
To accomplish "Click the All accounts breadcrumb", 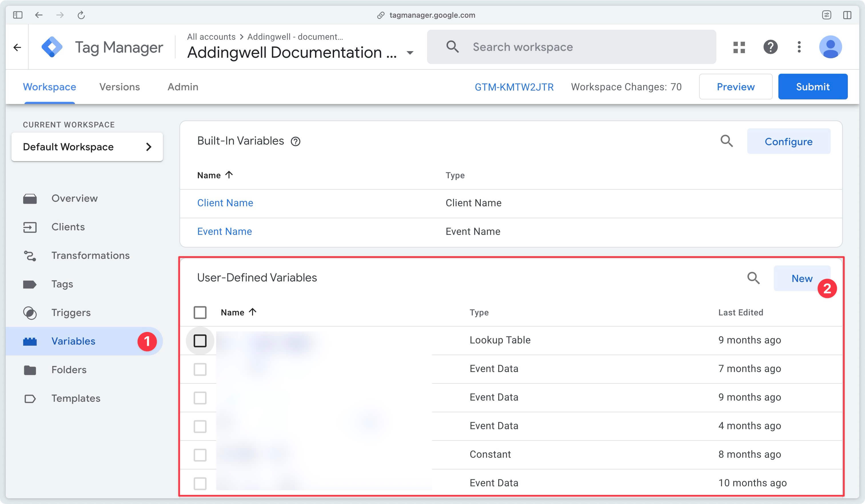I will tap(211, 37).
